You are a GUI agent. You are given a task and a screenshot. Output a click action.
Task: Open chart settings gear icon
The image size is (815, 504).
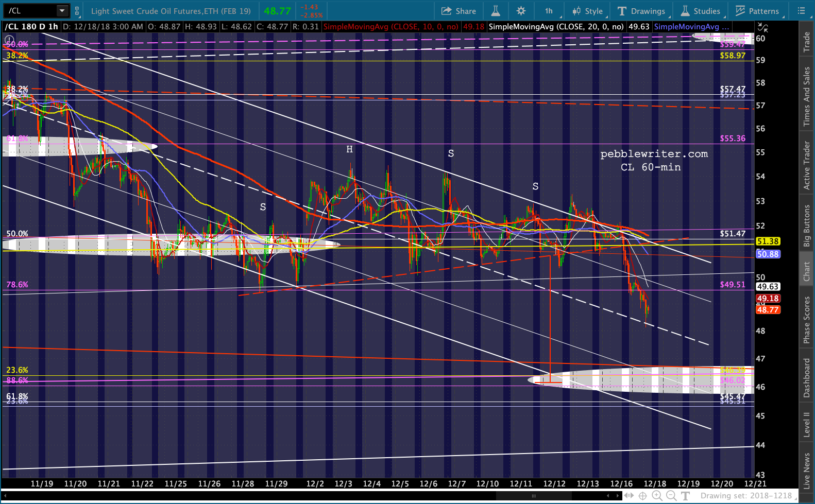pos(521,11)
